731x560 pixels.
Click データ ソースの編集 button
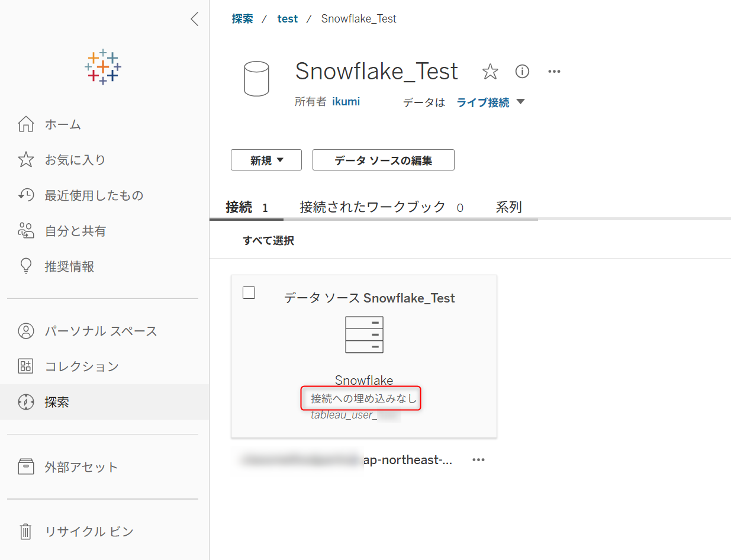click(x=384, y=160)
